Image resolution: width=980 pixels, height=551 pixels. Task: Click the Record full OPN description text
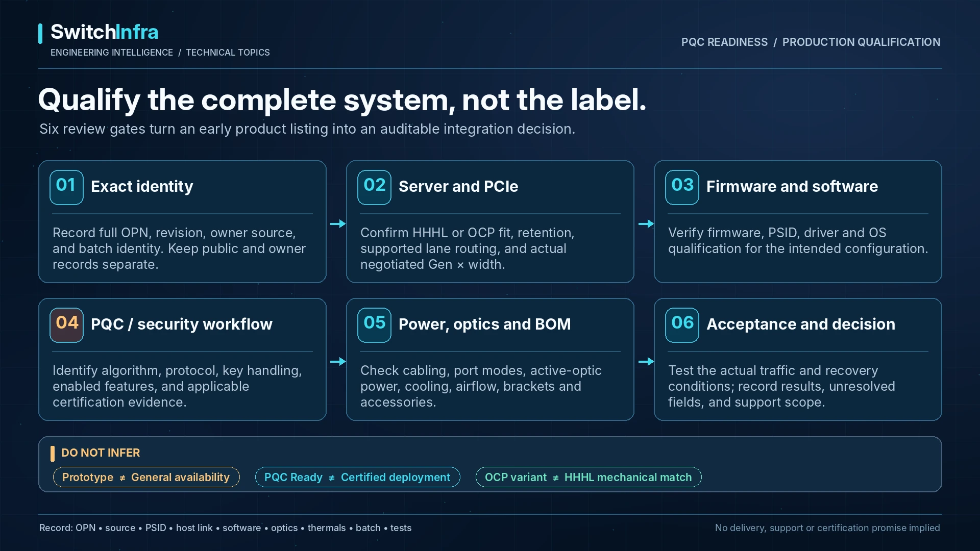click(179, 248)
